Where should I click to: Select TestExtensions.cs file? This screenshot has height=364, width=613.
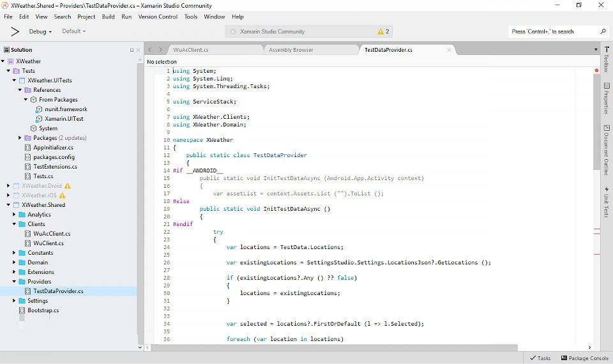click(55, 167)
